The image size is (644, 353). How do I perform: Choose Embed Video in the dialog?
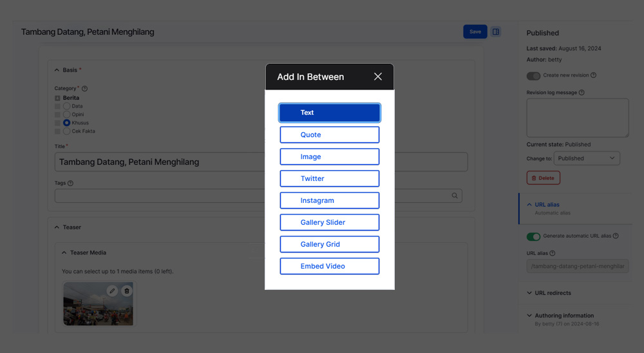(x=329, y=266)
